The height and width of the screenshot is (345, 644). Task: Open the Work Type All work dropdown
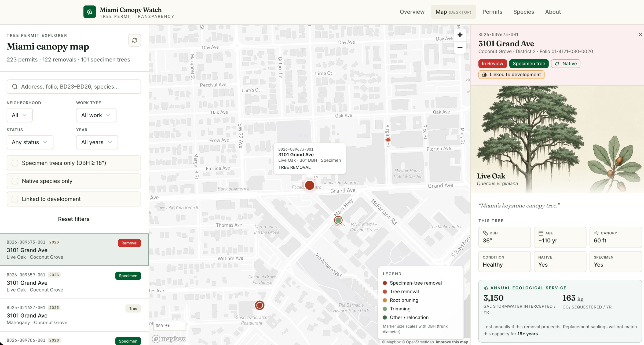coord(96,115)
